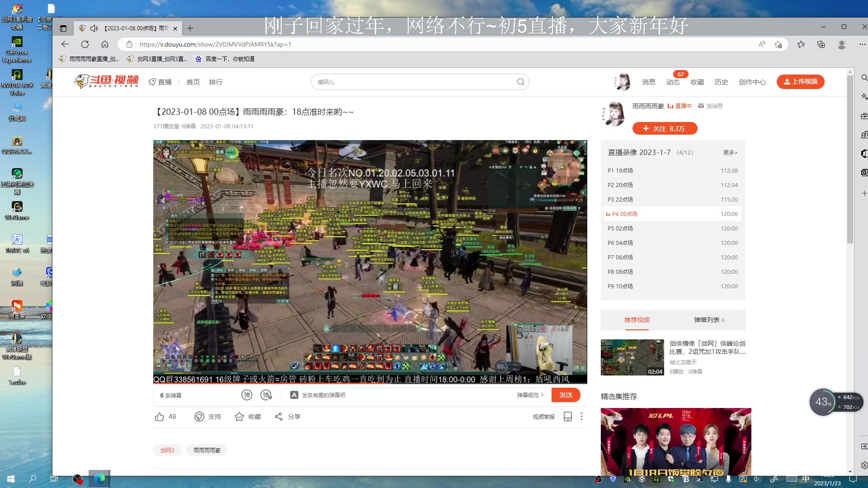Image resolution: width=868 pixels, height=488 pixels.
Task: Click the browser home icon
Action: (x=105, y=44)
